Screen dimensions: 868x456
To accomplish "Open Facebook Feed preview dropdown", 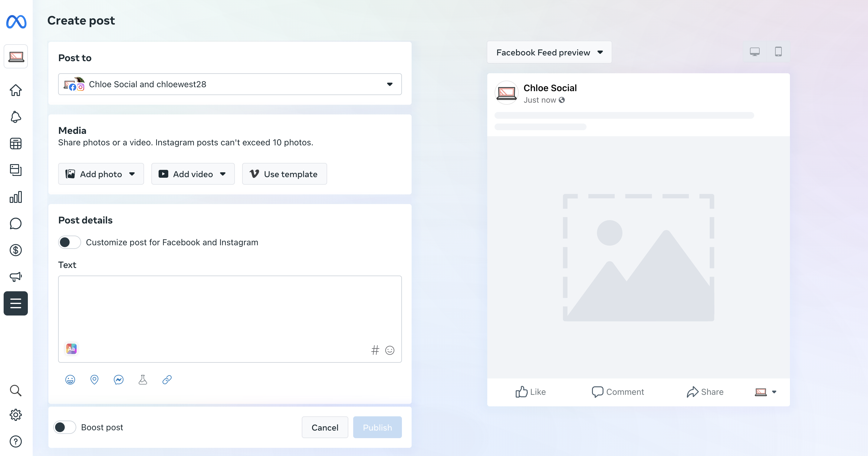I will click(549, 53).
